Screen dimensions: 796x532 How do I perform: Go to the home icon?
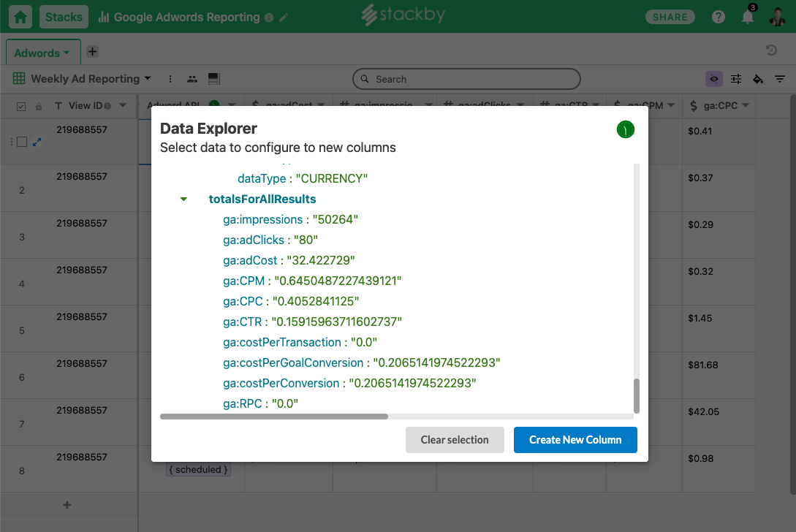pyautogui.click(x=20, y=17)
